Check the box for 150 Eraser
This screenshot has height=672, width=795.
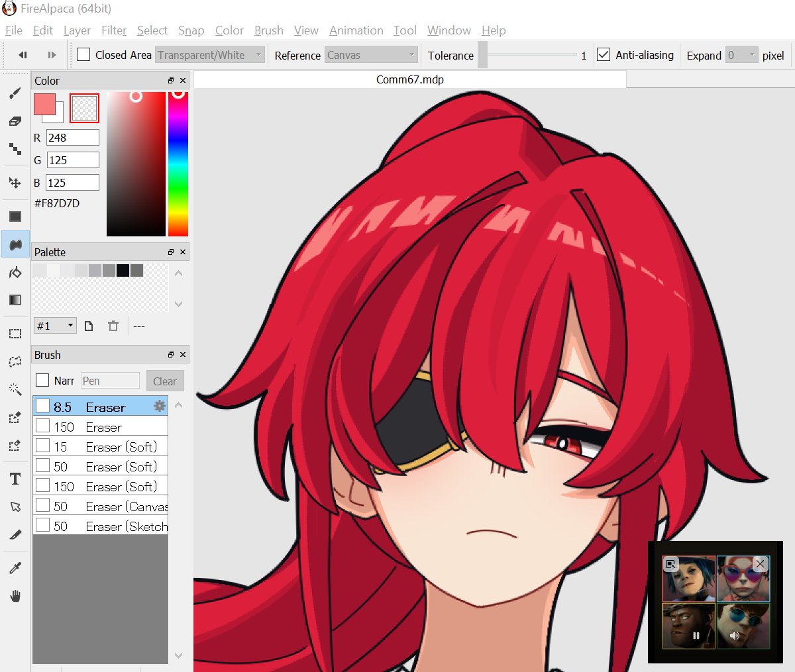click(x=43, y=425)
